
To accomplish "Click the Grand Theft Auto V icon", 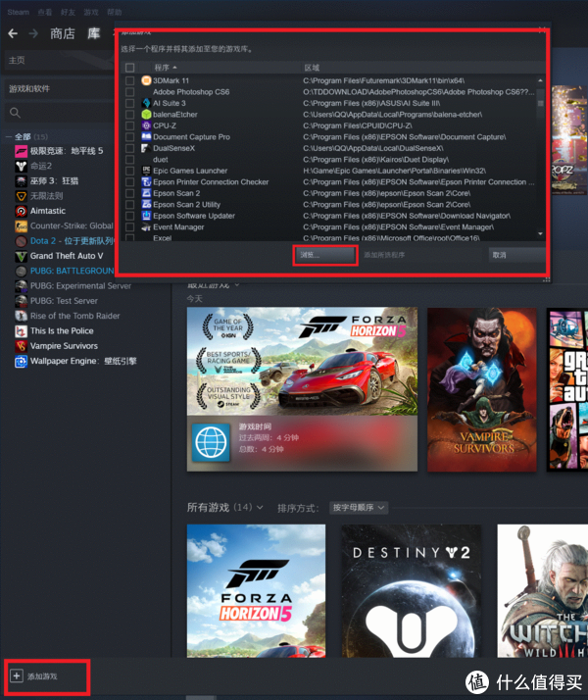I will click(x=21, y=256).
